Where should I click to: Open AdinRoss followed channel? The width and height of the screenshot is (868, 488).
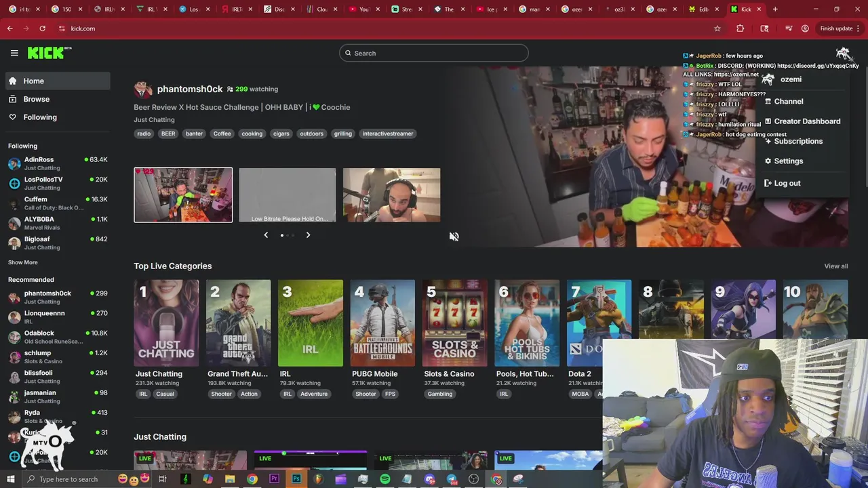coord(58,163)
